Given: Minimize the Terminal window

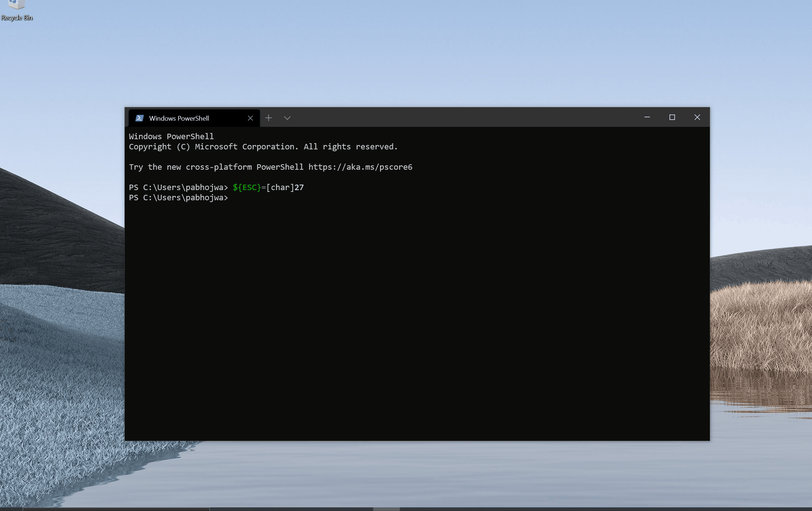Looking at the screenshot, I should [x=647, y=117].
